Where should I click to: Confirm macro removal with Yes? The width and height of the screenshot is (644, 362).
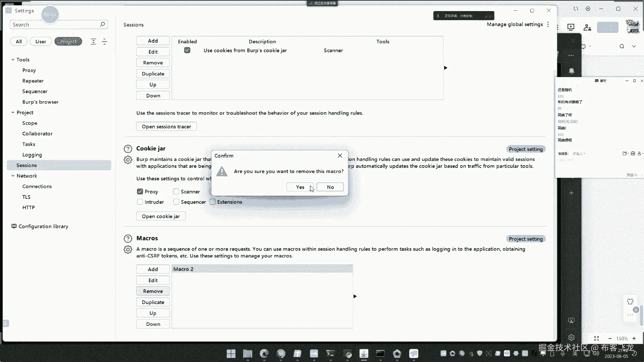[300, 187]
